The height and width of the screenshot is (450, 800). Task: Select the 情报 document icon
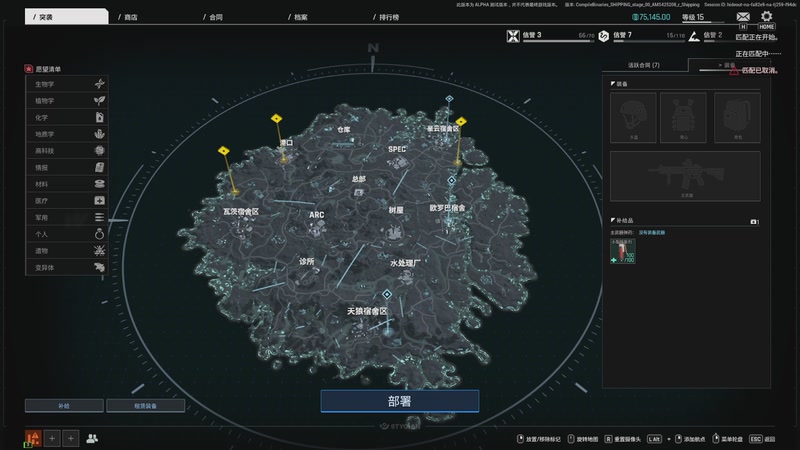tap(99, 167)
